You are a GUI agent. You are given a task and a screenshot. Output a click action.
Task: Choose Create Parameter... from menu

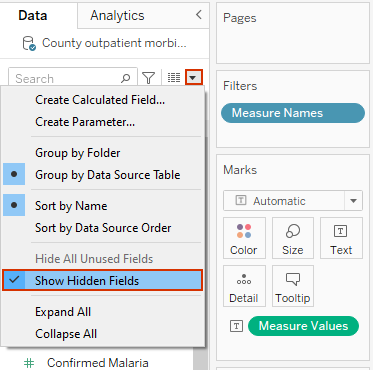coord(85,122)
